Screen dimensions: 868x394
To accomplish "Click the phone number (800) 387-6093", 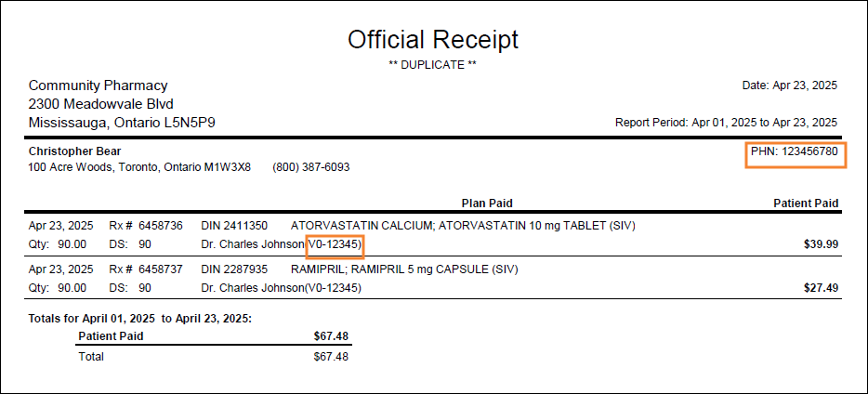I will pos(311,167).
